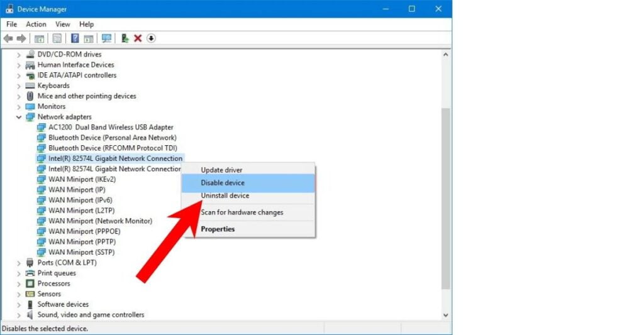
Task: Click the Print queues icon
Action: click(30, 273)
